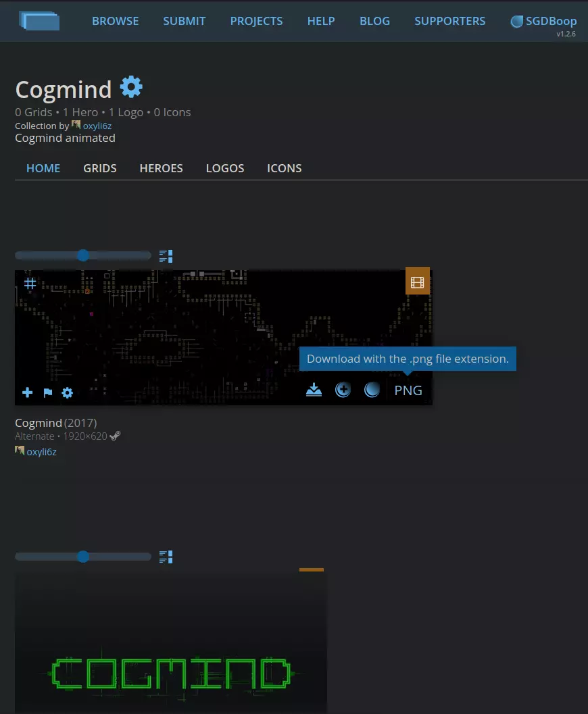The image size is (588, 714).
Task: Visit the Blog
Action: click(x=375, y=21)
